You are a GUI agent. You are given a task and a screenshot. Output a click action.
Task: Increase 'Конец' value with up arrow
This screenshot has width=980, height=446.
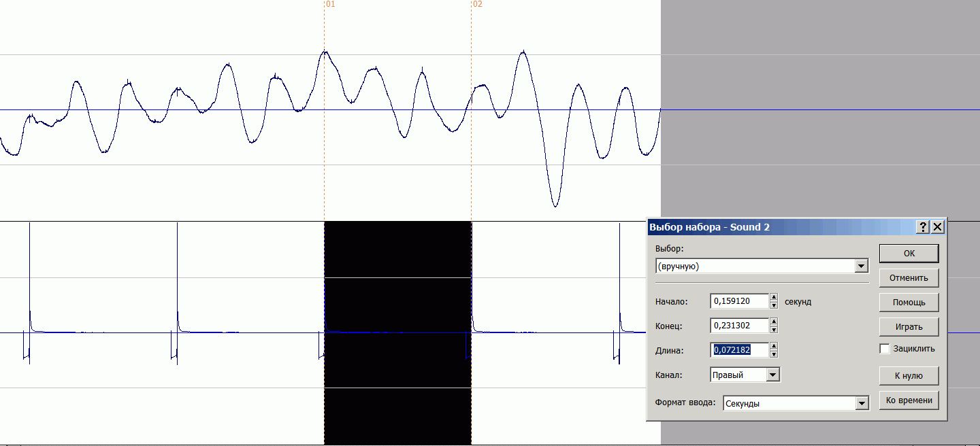[774, 322]
